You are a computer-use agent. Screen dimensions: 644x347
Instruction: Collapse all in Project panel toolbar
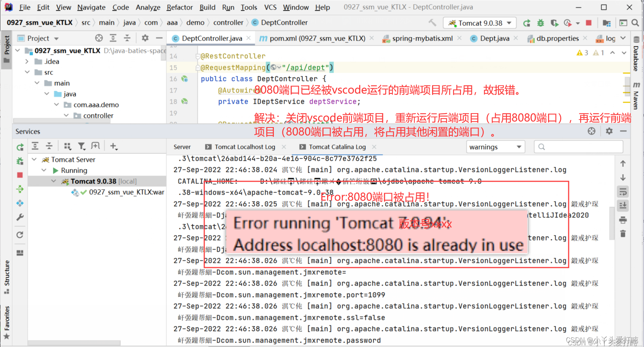point(127,38)
